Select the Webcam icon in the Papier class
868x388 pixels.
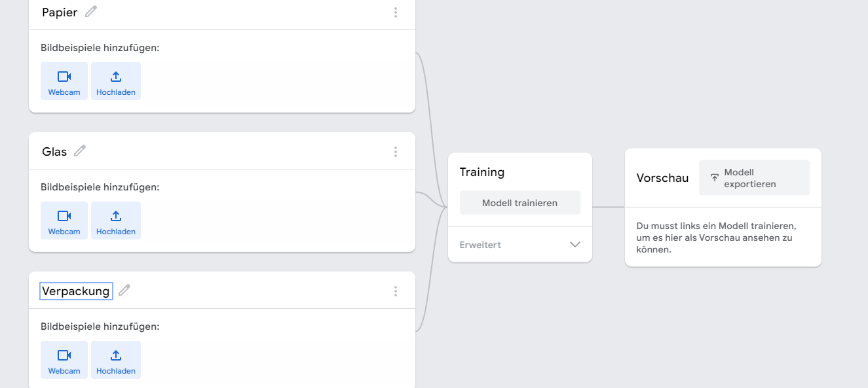64,76
